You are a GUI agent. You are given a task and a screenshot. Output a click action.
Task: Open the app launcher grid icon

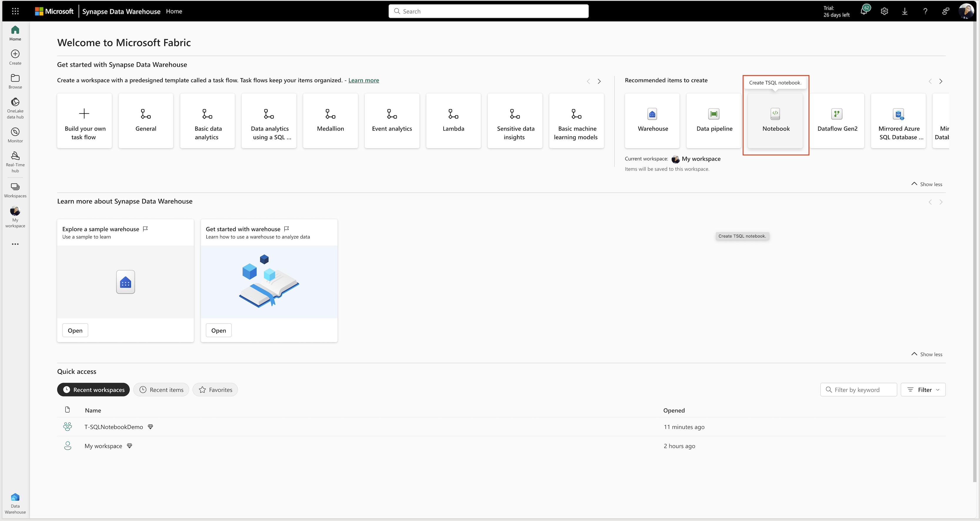coord(15,11)
